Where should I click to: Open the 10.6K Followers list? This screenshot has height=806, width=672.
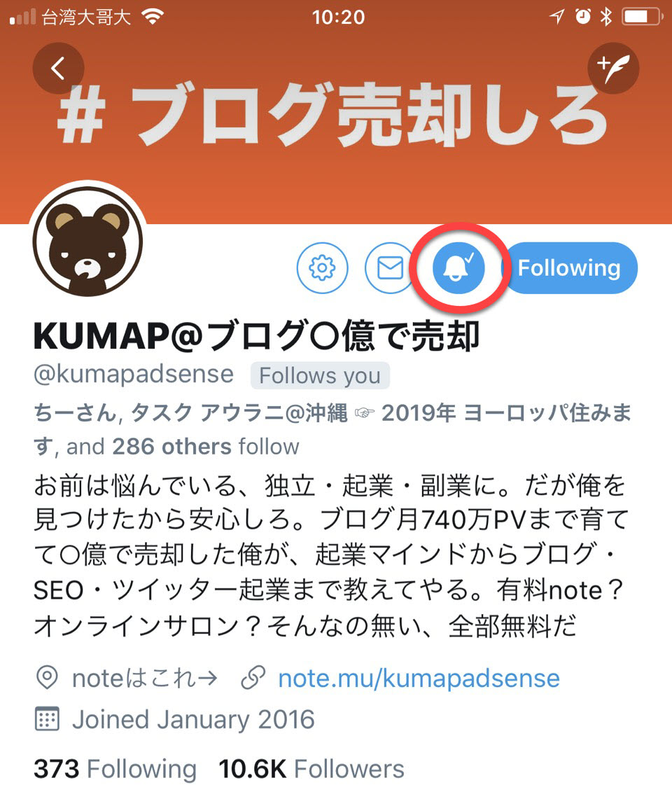pyautogui.click(x=311, y=769)
